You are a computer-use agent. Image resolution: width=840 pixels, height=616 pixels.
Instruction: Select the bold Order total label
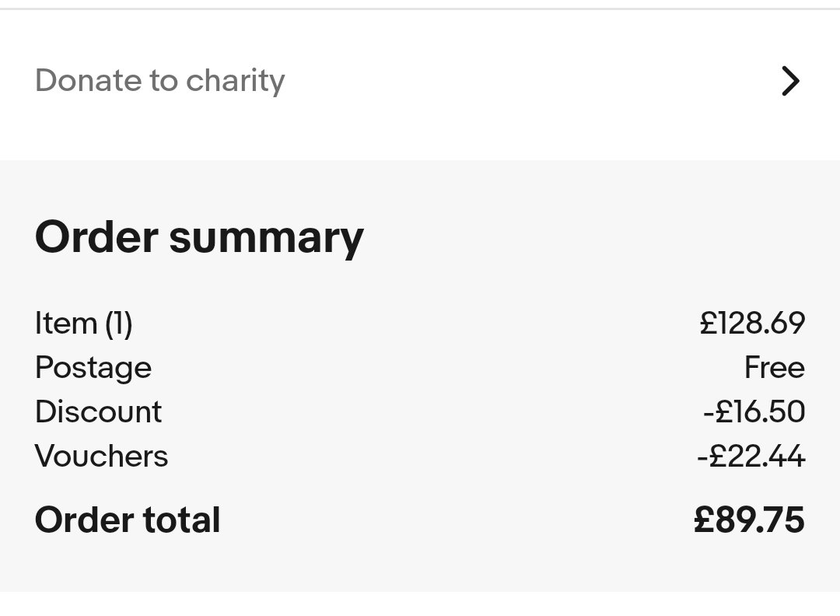tap(128, 520)
